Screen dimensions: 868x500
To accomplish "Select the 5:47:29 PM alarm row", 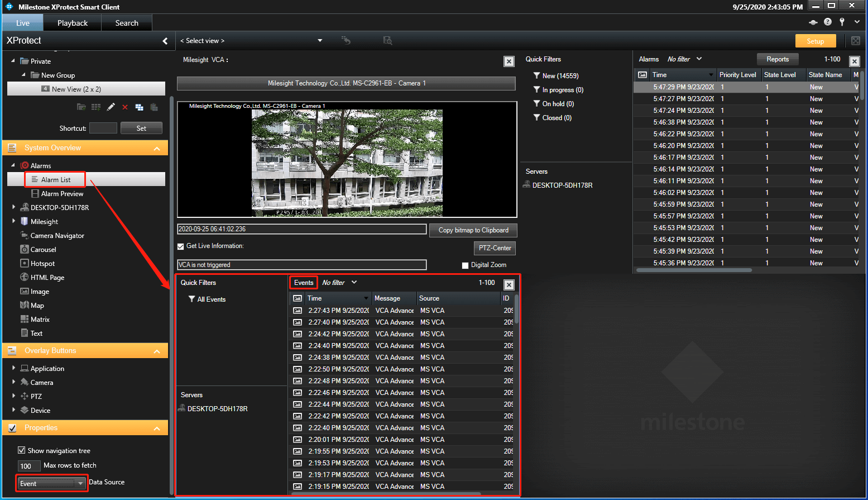I will coord(746,87).
